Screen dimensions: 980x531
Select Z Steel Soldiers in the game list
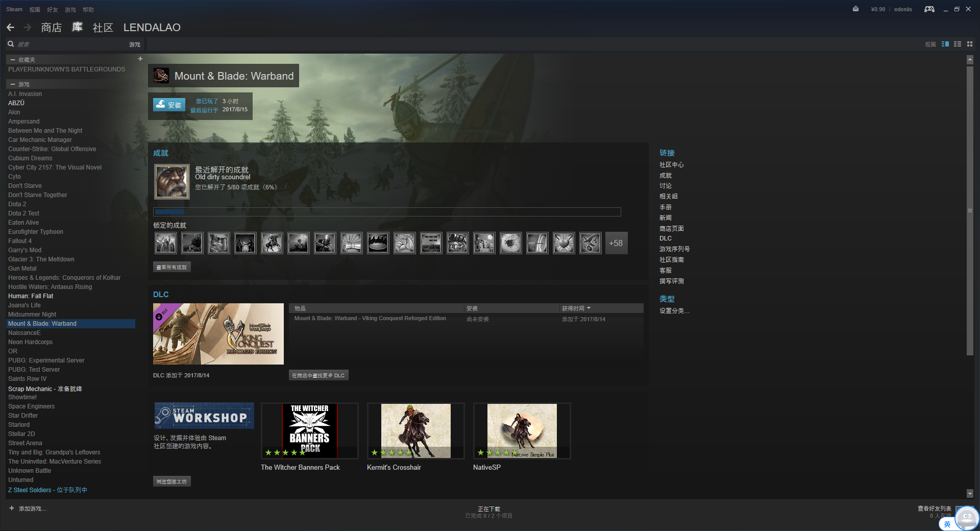pos(47,490)
